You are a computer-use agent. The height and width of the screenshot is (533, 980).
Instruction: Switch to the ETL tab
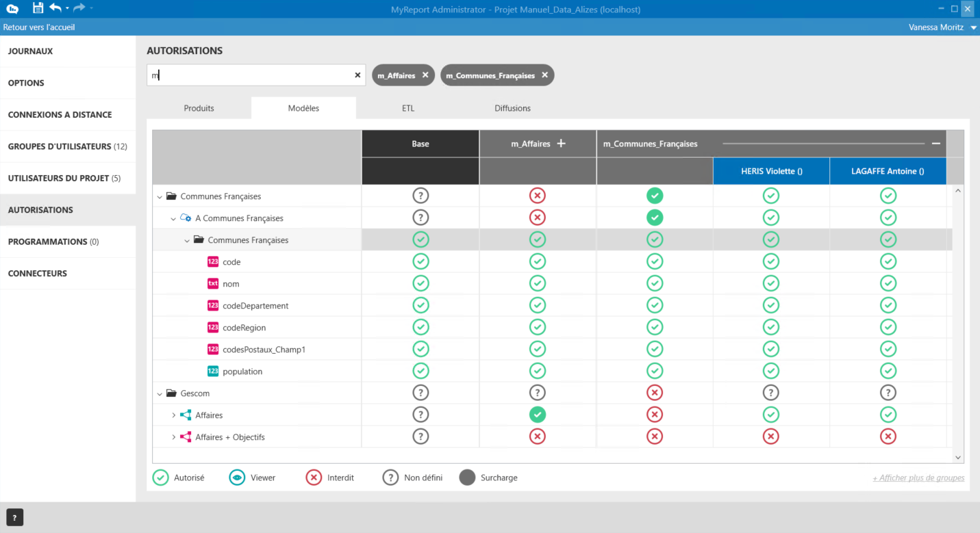tap(408, 108)
